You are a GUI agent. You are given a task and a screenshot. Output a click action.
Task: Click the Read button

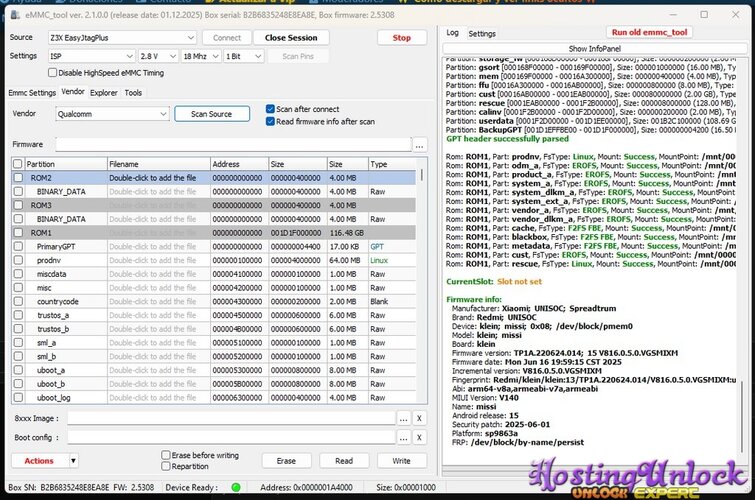(x=344, y=461)
